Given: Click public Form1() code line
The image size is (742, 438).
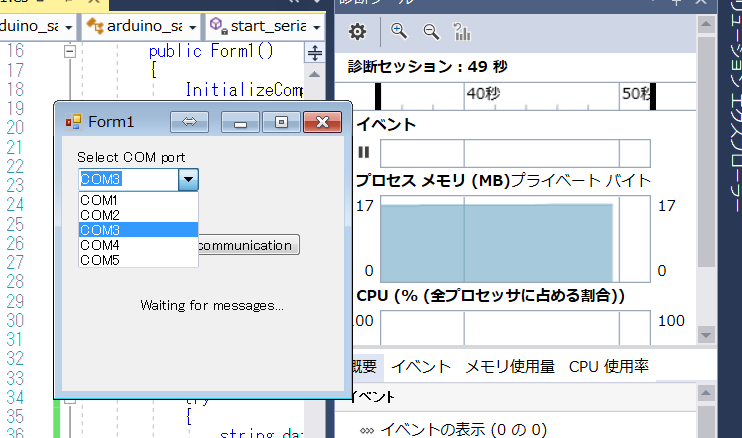Looking at the screenshot, I should (211, 51).
